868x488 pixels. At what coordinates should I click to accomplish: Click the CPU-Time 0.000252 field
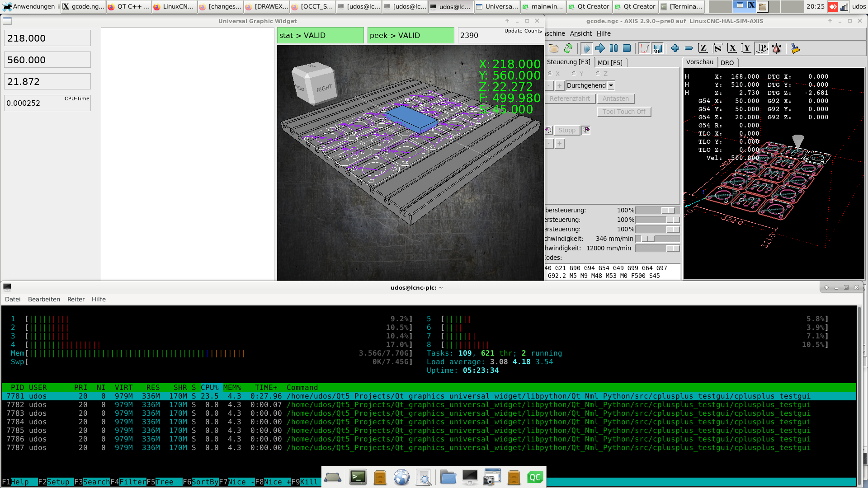tap(47, 103)
